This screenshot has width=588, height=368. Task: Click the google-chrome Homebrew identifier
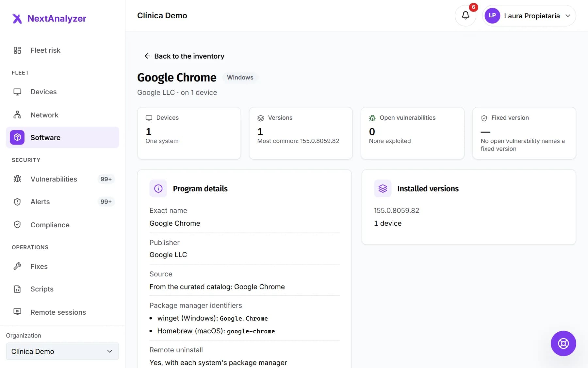pyautogui.click(x=251, y=331)
